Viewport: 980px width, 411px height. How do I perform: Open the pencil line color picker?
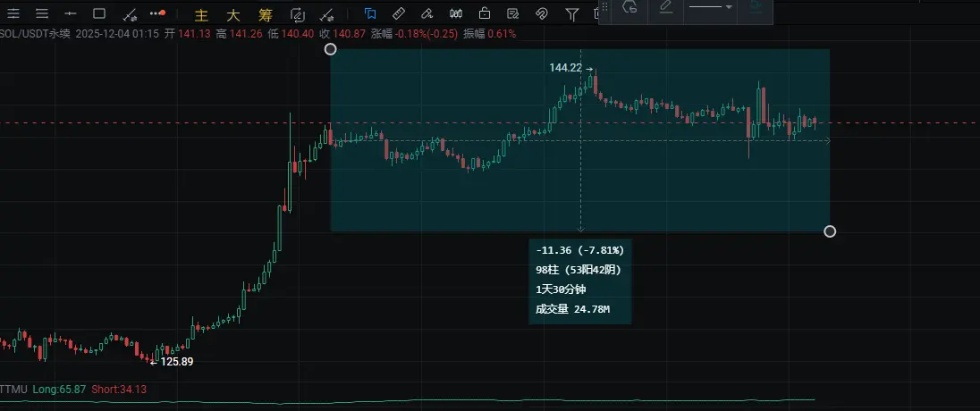[666, 7]
